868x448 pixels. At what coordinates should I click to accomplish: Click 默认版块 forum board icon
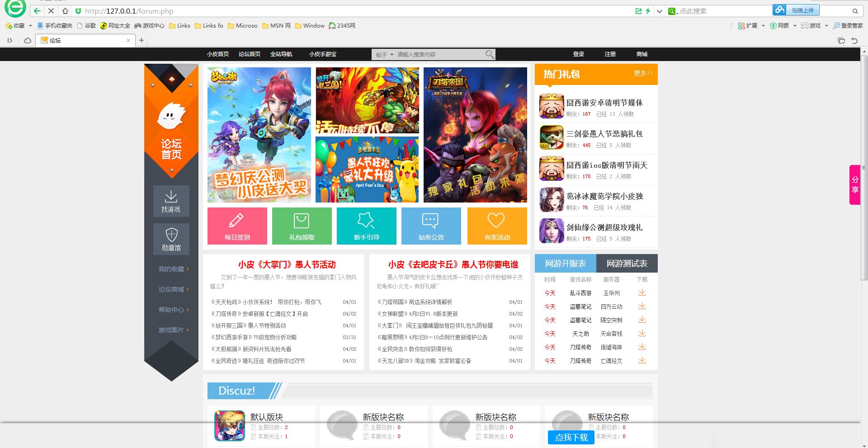(230, 425)
